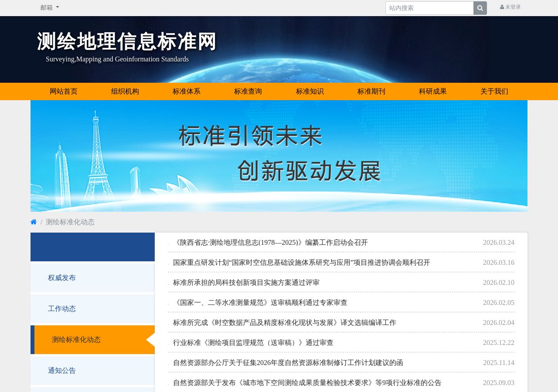Screen dimensions: 558x392
Task: Select 标准期刊 navigation item
Action: pyautogui.click(x=371, y=91)
